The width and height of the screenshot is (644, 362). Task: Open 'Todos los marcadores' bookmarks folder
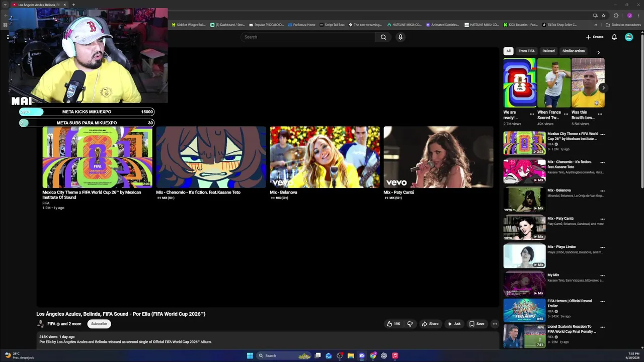[x=623, y=25]
